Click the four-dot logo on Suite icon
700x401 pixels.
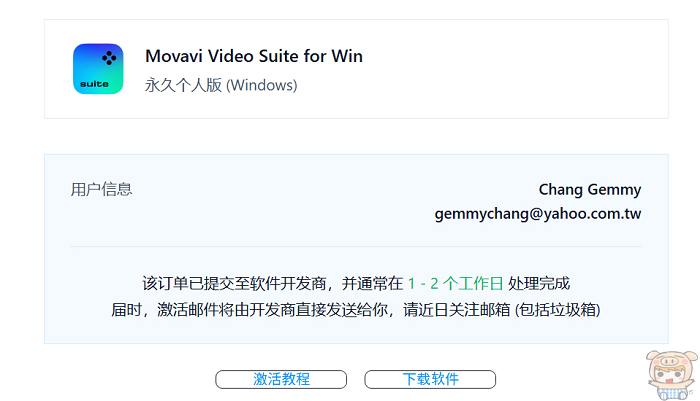tap(109, 58)
